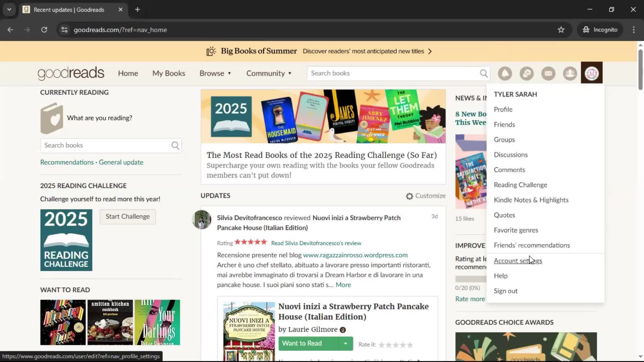Open the General update link
Viewport: 644px width, 362px height.
tap(121, 162)
